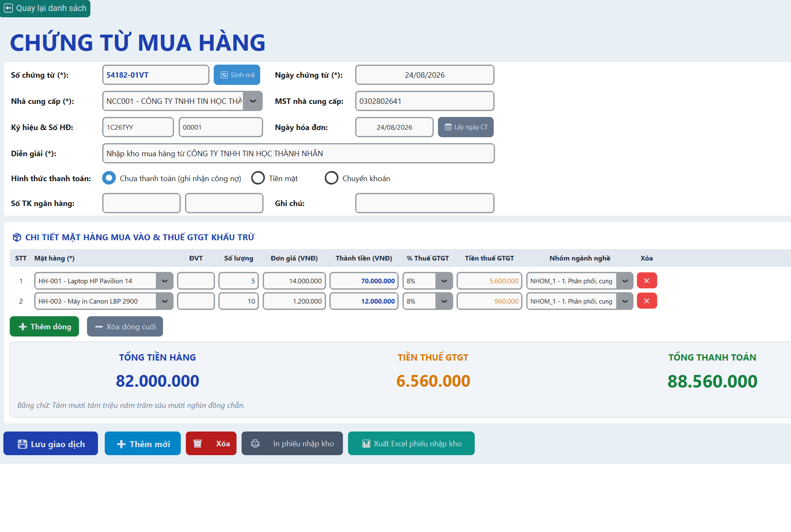Select Chuyển khoản payment option
Image resolution: width=791 pixels, height=532 pixels.
point(332,178)
